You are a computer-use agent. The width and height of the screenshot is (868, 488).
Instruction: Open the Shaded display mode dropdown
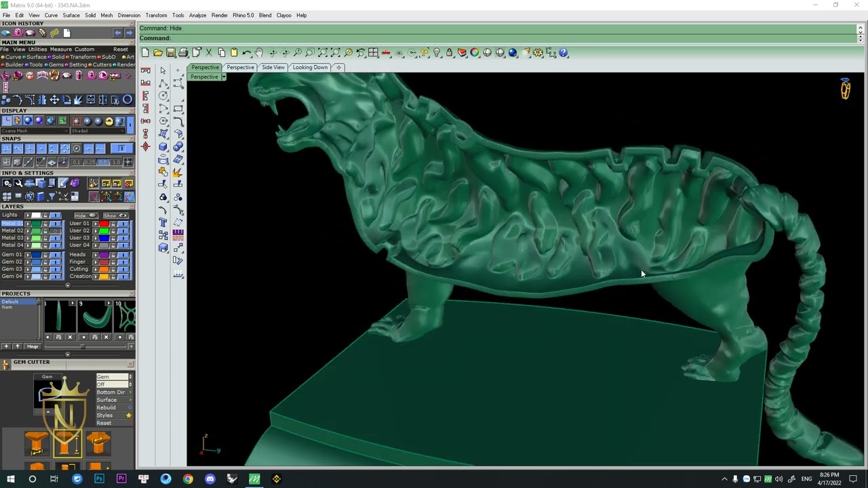pos(98,131)
